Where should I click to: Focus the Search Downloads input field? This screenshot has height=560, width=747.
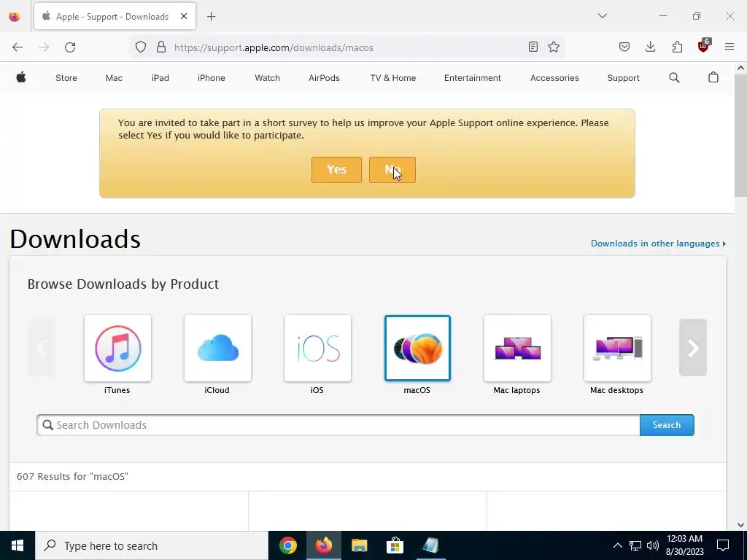338,425
